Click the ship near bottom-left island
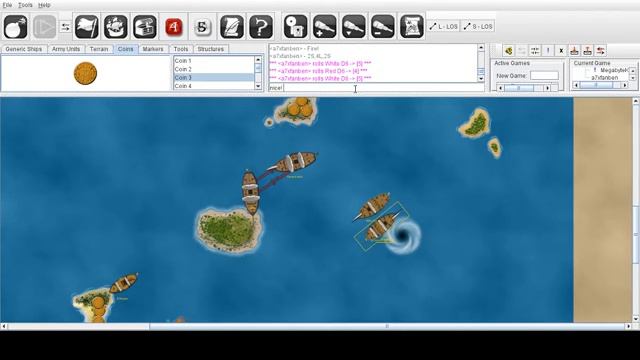The height and width of the screenshot is (360, 640). point(124,282)
